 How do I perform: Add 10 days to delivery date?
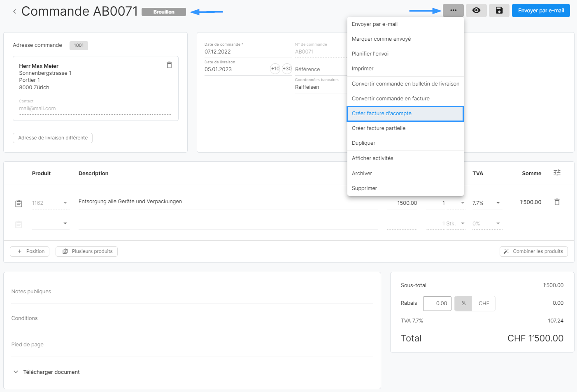[x=275, y=69]
